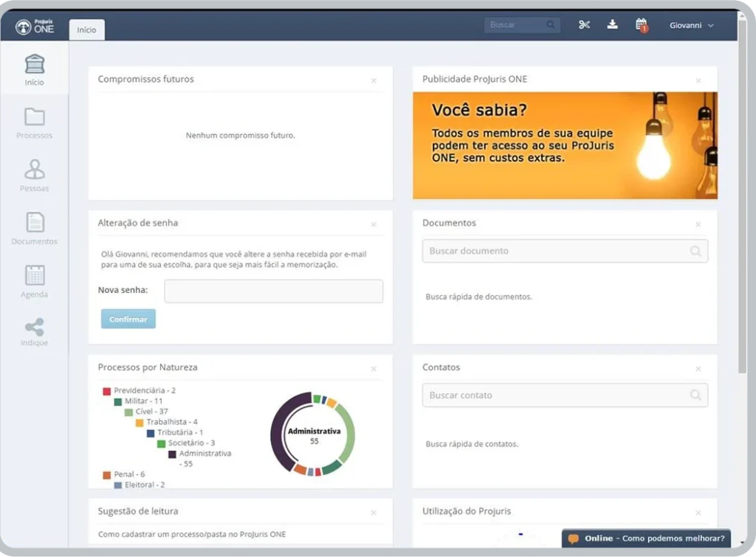Open Processos from the sidebar

[x=34, y=123]
